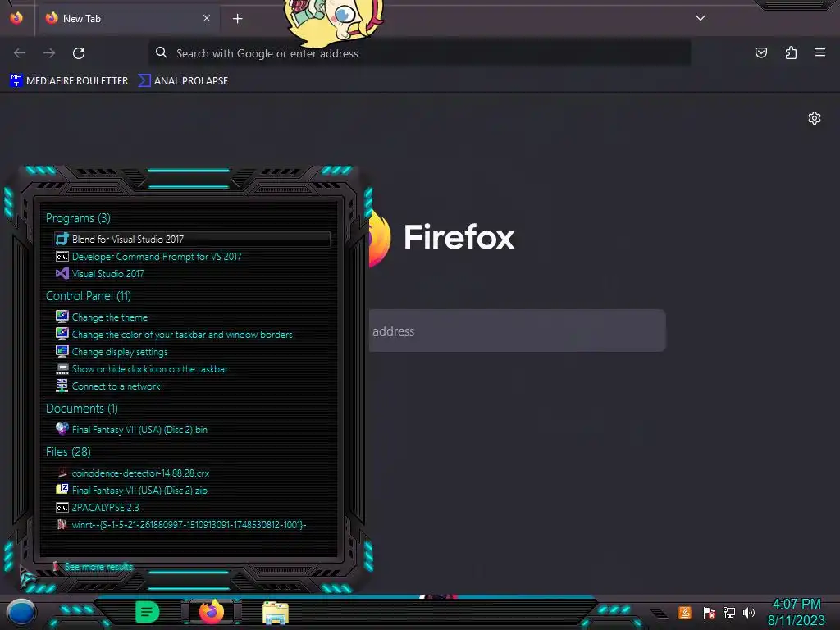Screen dimensions: 840x630
Task: Open the taskbar clock showing 4:07 PM
Action: coord(797,612)
